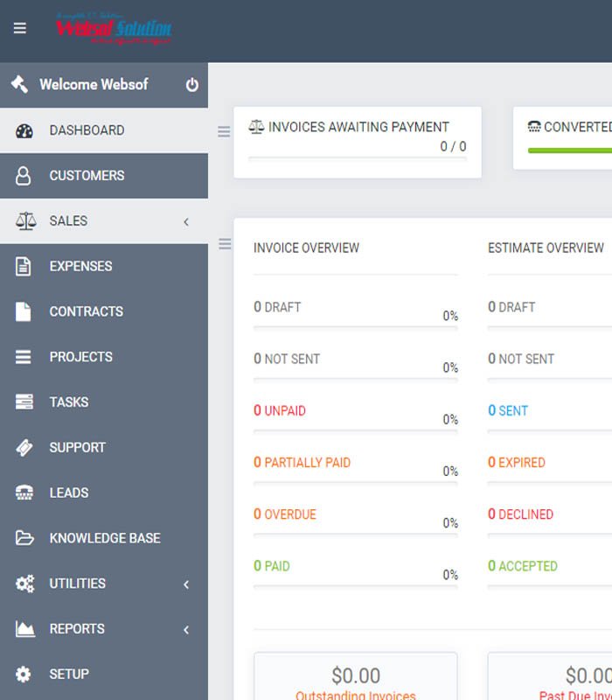This screenshot has height=700, width=612.
Task: Click the 0 Sent estimates link
Action: click(x=508, y=410)
